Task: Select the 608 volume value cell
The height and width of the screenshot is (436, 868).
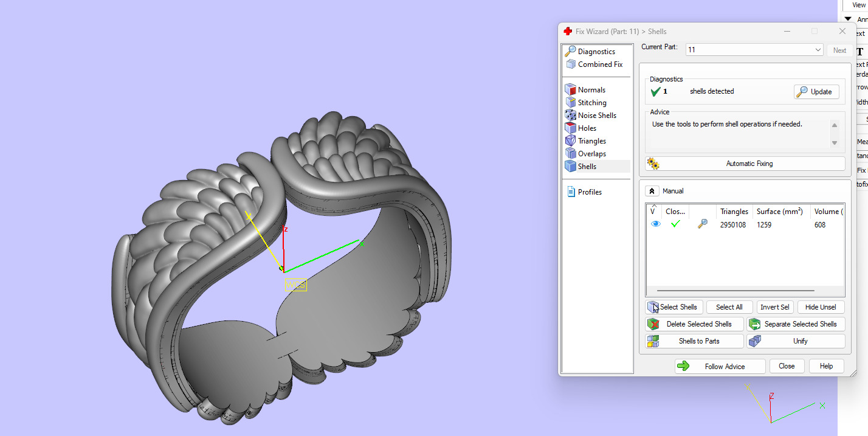Action: tap(820, 225)
